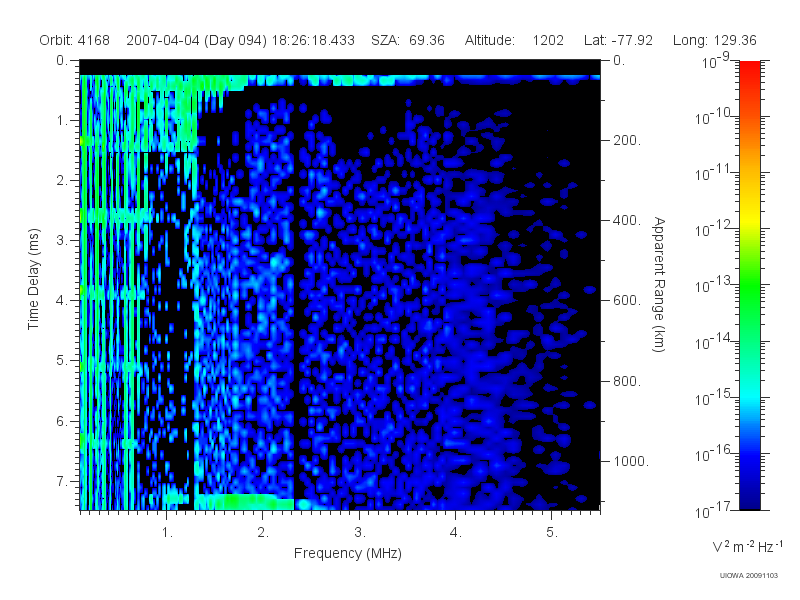800x600 pixels.
Task: Click the '0.' time delay tick label
Action: click(62, 60)
